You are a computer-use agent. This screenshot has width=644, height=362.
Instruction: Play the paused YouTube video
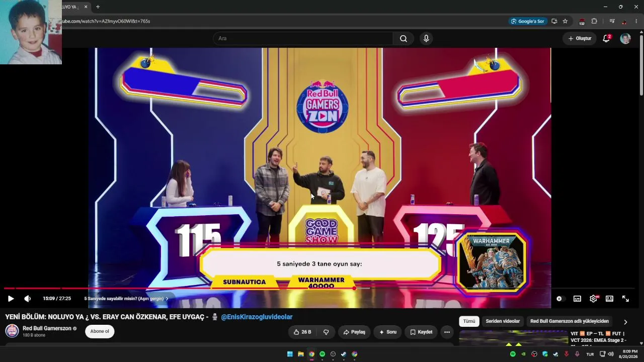[11, 299]
